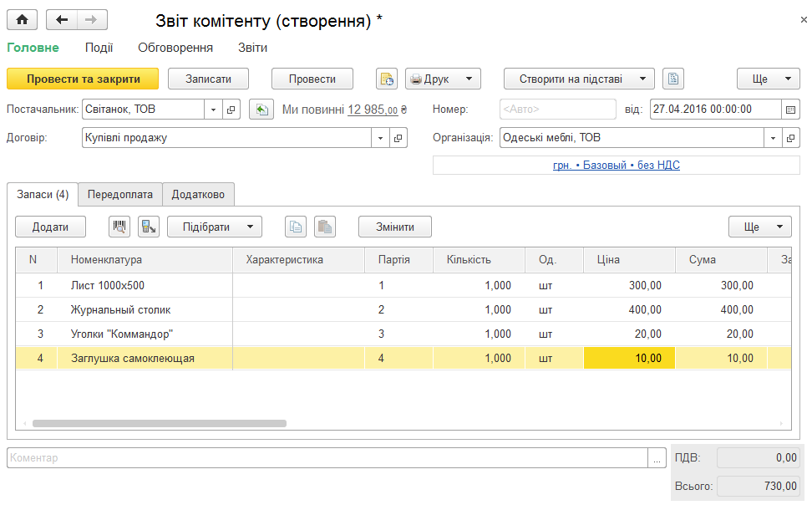Switch to the Події section

pyautogui.click(x=99, y=48)
